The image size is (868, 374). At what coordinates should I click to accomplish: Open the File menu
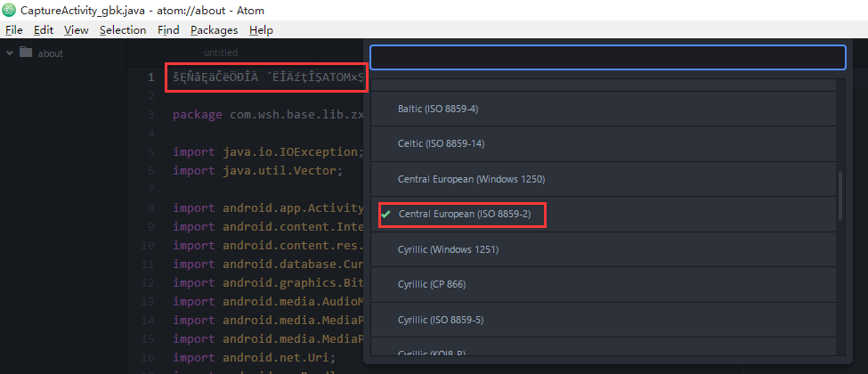[14, 30]
